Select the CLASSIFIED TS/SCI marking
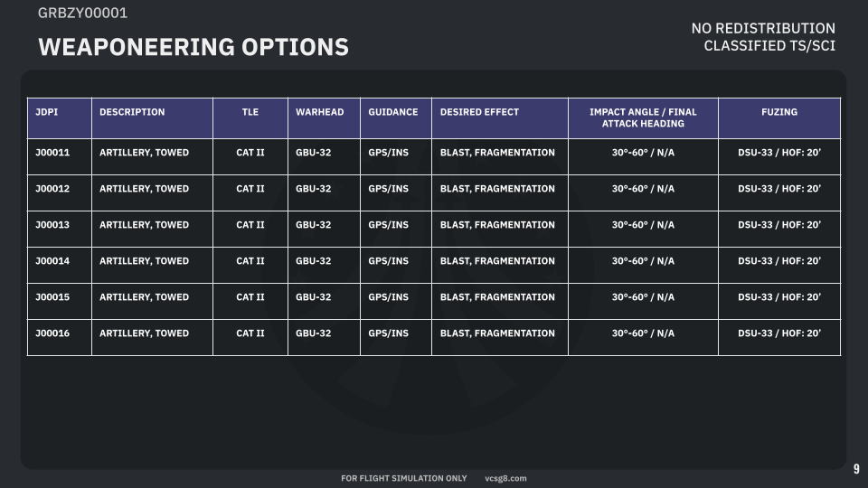Viewport: 868px width, 488px height. [769, 45]
